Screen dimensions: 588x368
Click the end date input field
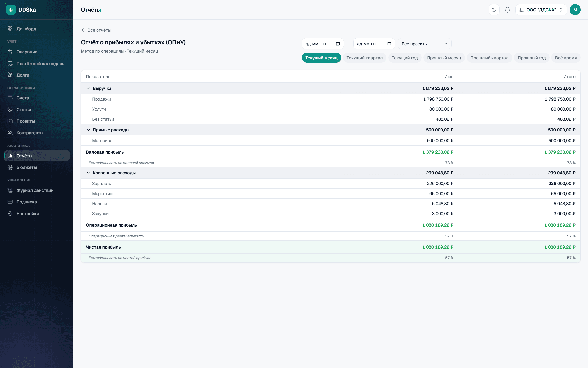374,44
